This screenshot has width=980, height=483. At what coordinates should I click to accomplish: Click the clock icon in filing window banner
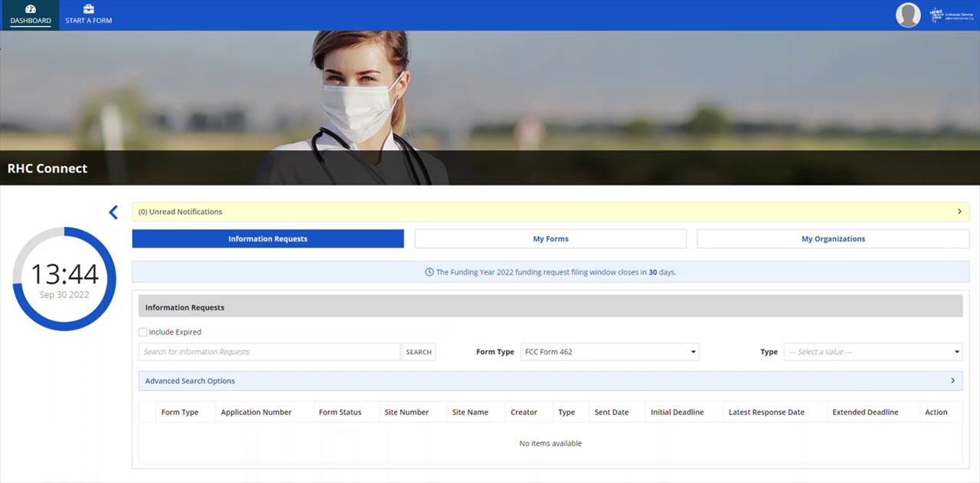point(429,272)
